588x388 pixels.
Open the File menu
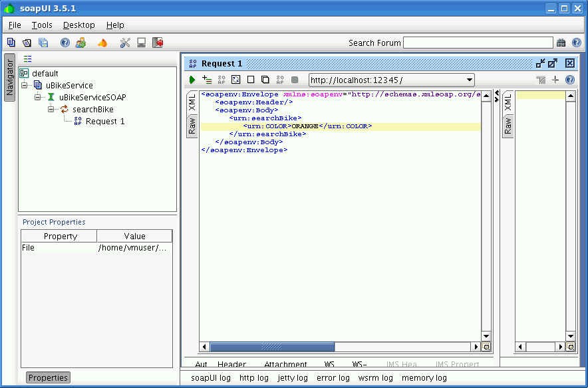[15, 25]
